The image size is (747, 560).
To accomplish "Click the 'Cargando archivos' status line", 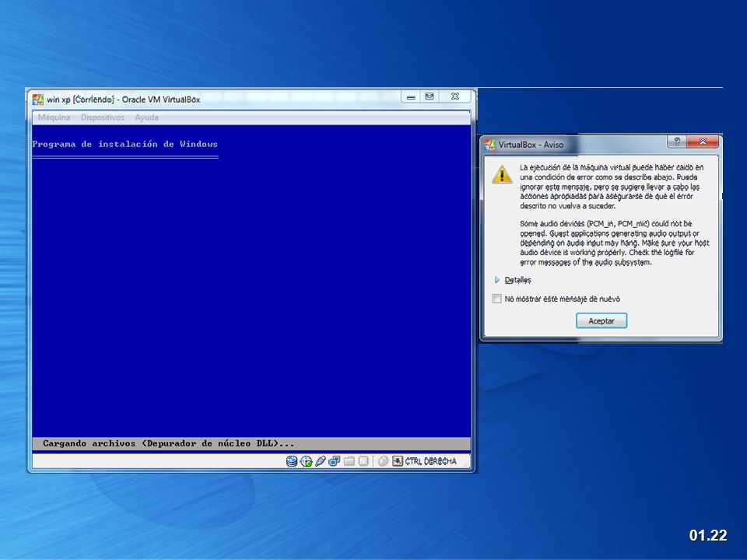I will [251, 443].
